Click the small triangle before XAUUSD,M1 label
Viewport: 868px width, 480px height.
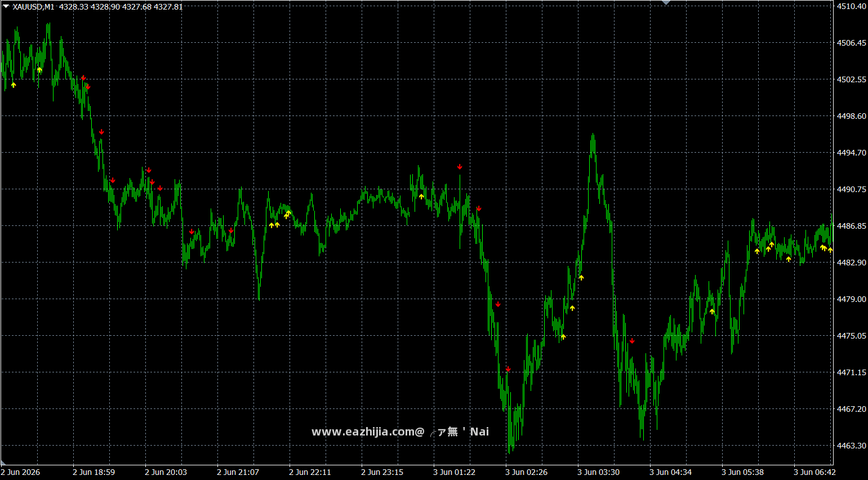click(6, 6)
